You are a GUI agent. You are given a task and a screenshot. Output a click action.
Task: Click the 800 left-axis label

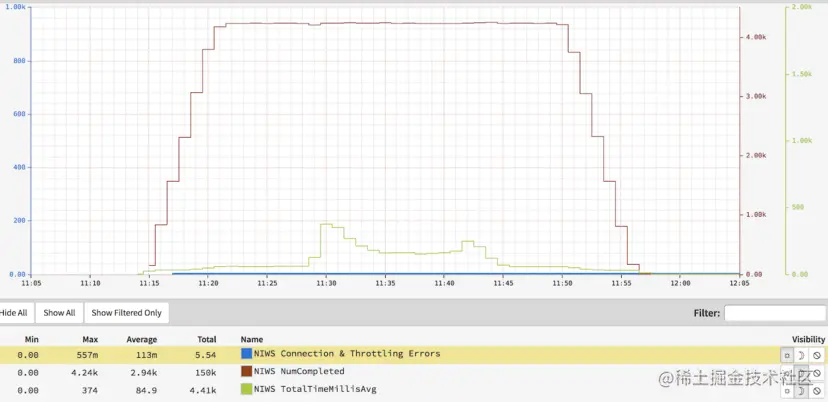[18, 61]
